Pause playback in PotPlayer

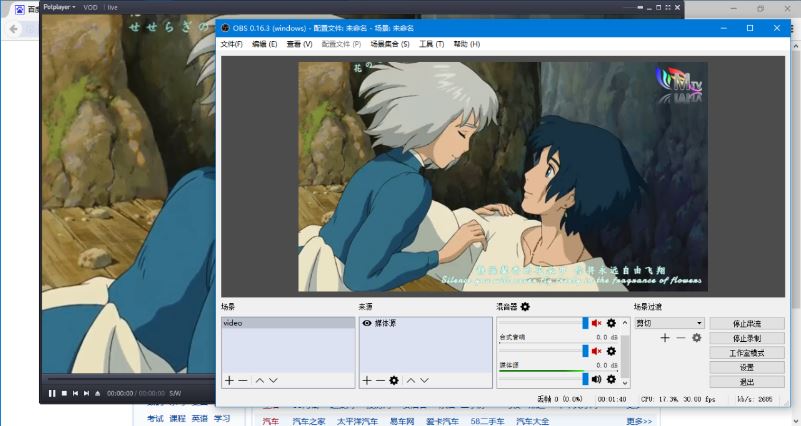(x=52, y=393)
